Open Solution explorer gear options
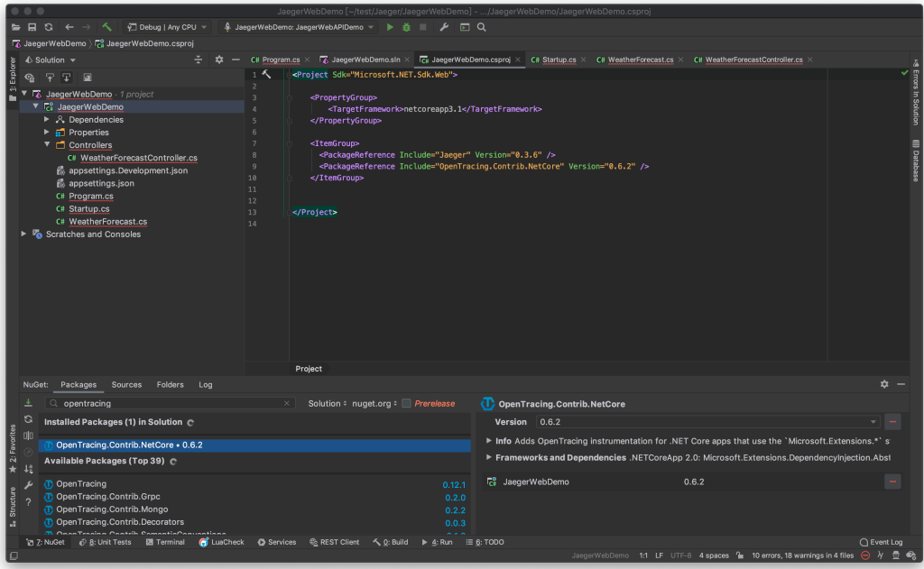Screen dimensions: 924x569 tap(219, 60)
